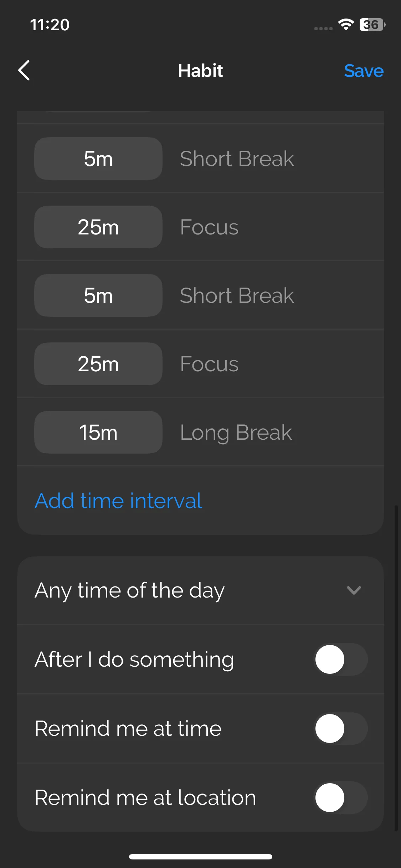The image size is (401, 868).
Task: Tap the first Short Break name field
Action: point(237,159)
